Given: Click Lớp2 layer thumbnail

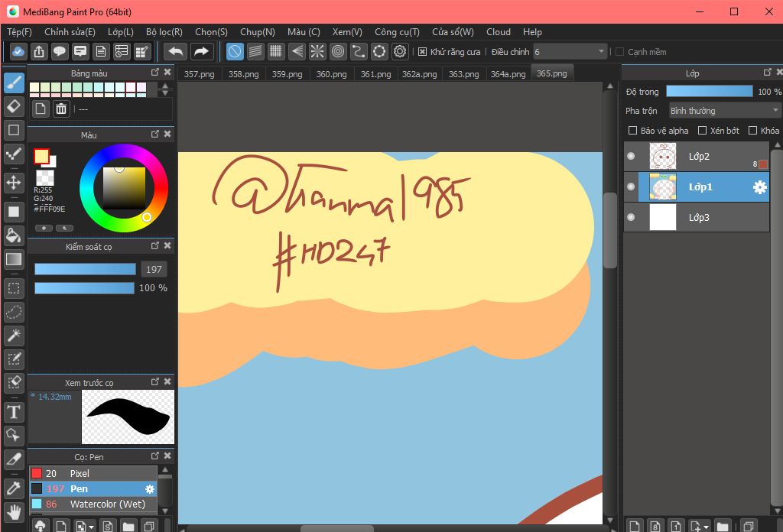Looking at the screenshot, I should 663,156.
